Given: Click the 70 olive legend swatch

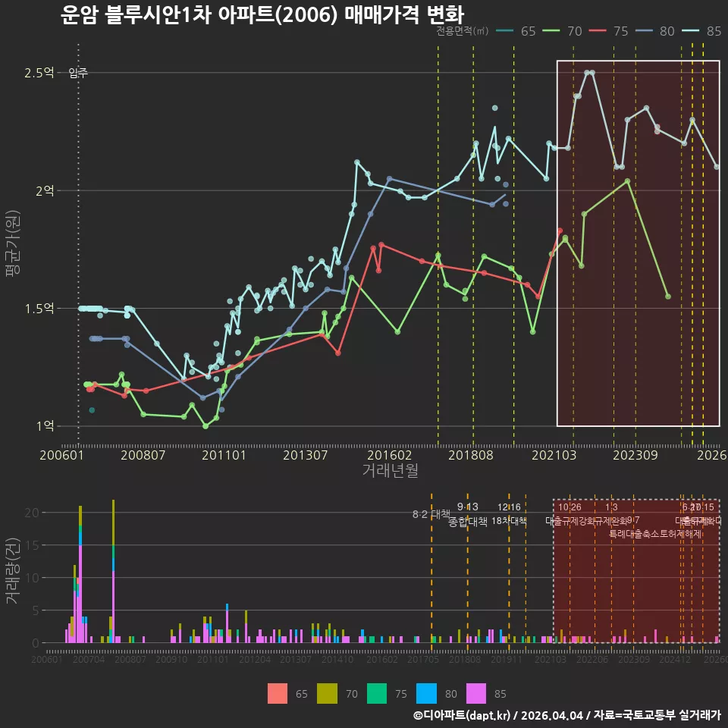Looking at the screenshot, I should tap(327, 693).
